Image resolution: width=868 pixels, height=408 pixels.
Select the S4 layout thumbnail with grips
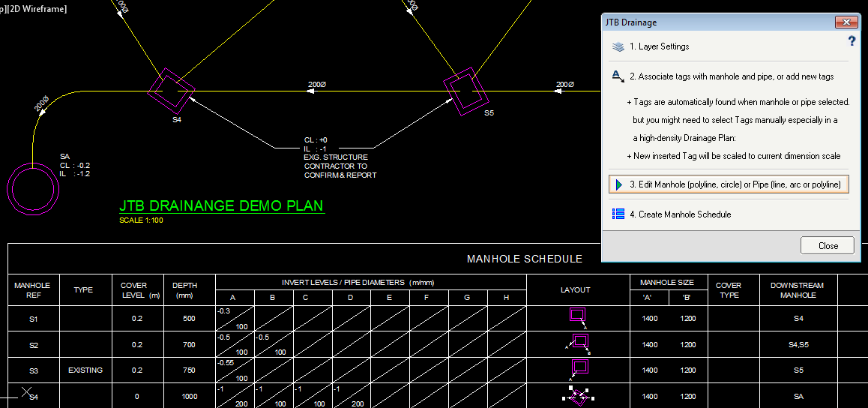pos(578,396)
